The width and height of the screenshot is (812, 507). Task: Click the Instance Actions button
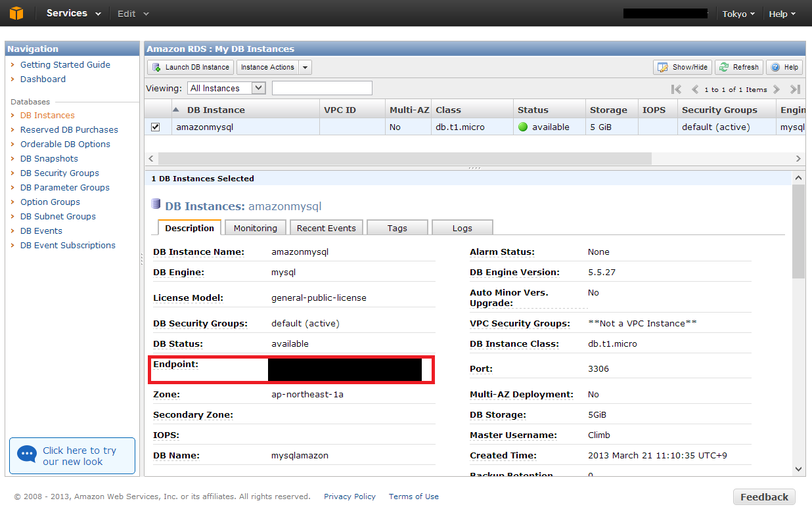coord(267,67)
